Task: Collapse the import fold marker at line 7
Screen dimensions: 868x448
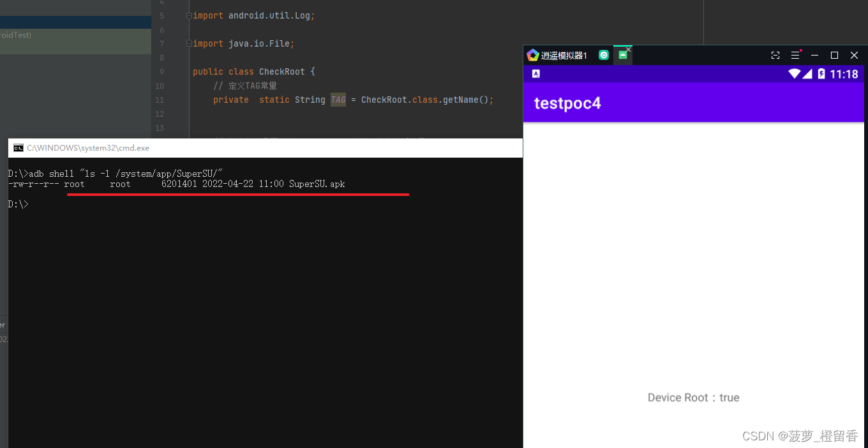Action: [189, 43]
